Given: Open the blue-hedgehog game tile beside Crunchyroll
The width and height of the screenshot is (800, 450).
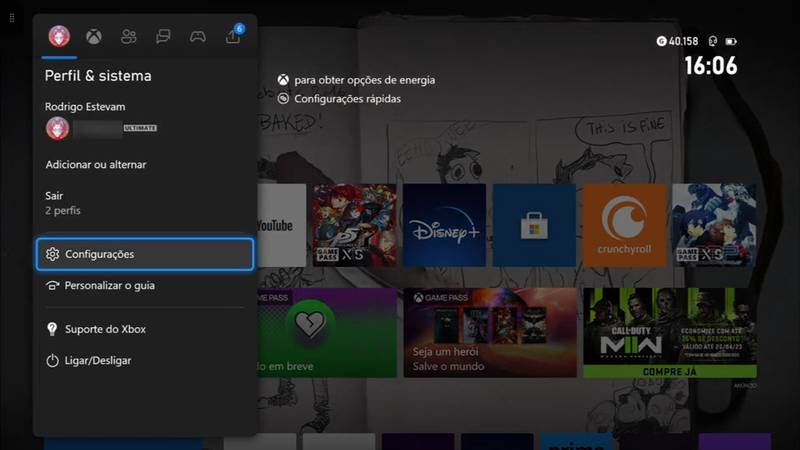Looking at the screenshot, I should pyautogui.click(x=714, y=225).
